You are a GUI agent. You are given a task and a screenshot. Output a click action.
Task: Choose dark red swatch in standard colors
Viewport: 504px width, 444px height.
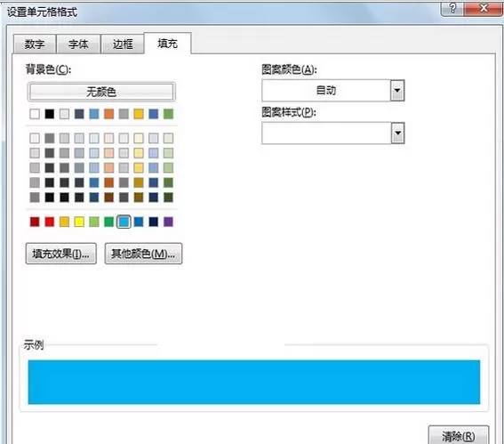(35, 222)
